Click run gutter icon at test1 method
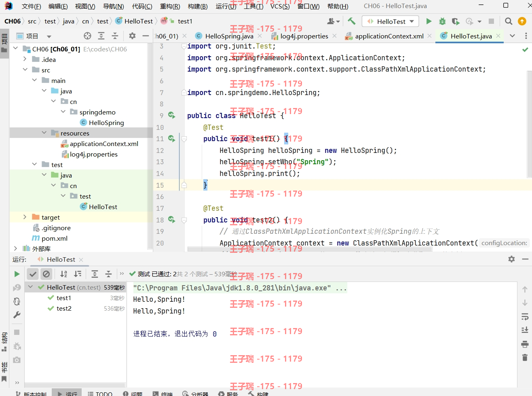Viewport: 532px width, 396px height. click(171, 138)
